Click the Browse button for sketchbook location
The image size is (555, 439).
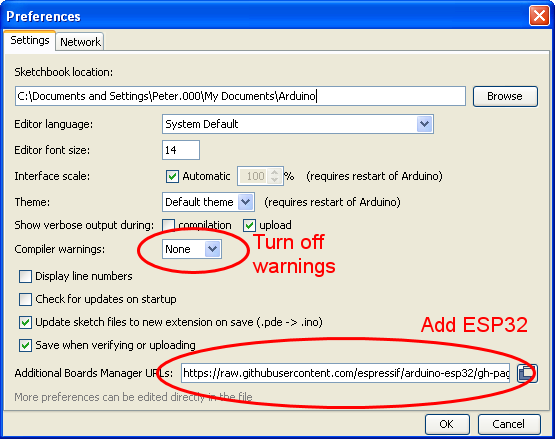(x=505, y=96)
